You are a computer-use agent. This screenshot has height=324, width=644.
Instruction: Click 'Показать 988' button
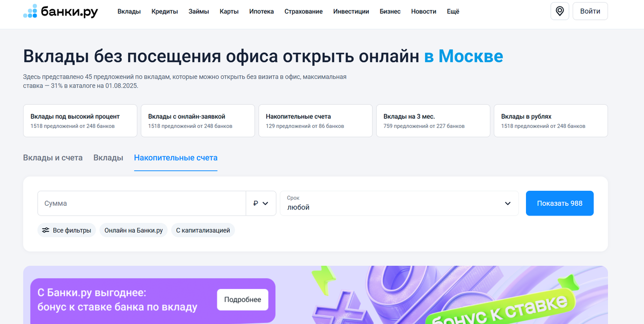point(560,203)
